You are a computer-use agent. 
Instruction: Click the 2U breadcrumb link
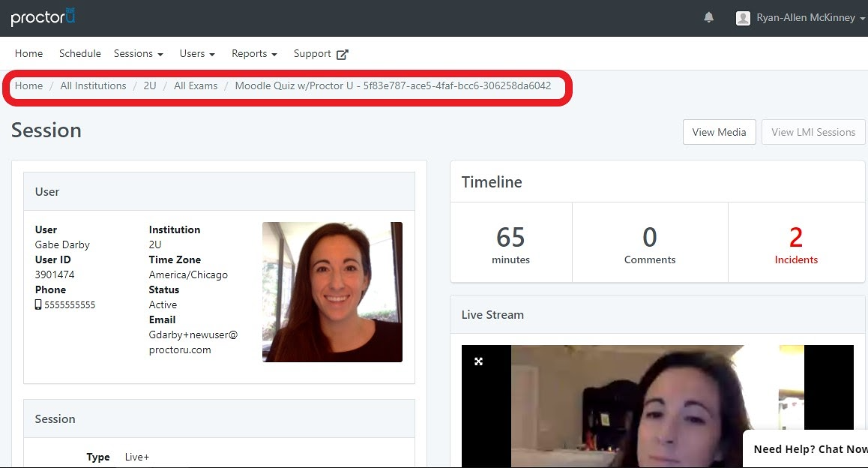(x=150, y=85)
